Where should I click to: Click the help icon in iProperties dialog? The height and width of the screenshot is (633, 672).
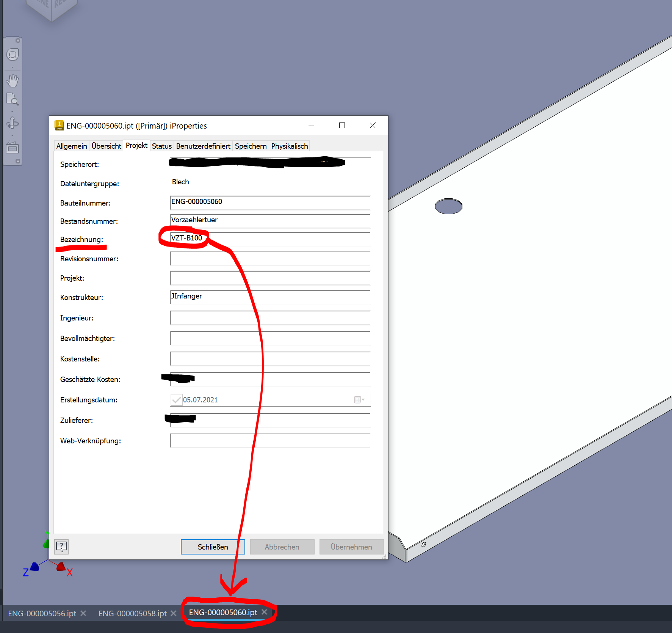[x=61, y=547]
